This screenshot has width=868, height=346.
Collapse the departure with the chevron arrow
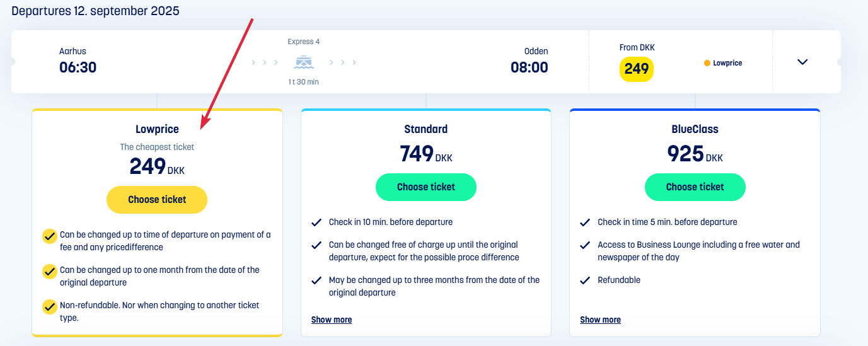pos(802,62)
